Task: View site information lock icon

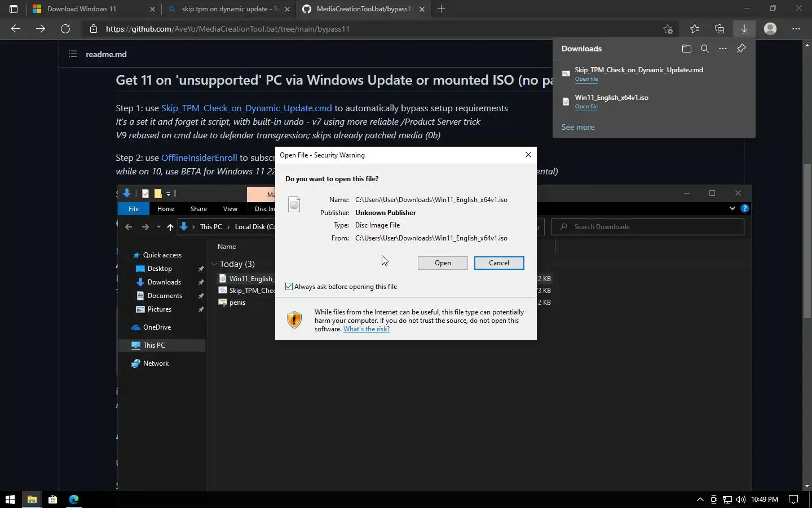Action: [x=94, y=29]
